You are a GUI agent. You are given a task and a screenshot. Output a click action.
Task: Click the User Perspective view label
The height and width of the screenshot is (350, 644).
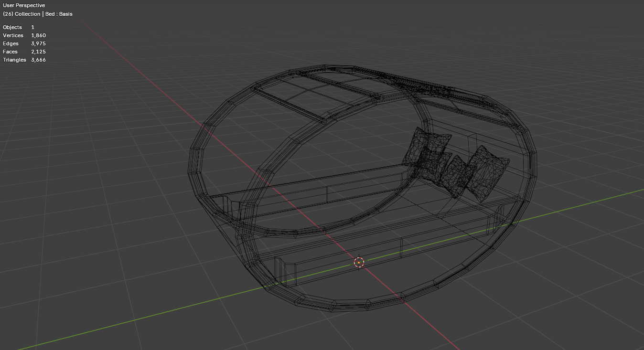click(x=24, y=5)
